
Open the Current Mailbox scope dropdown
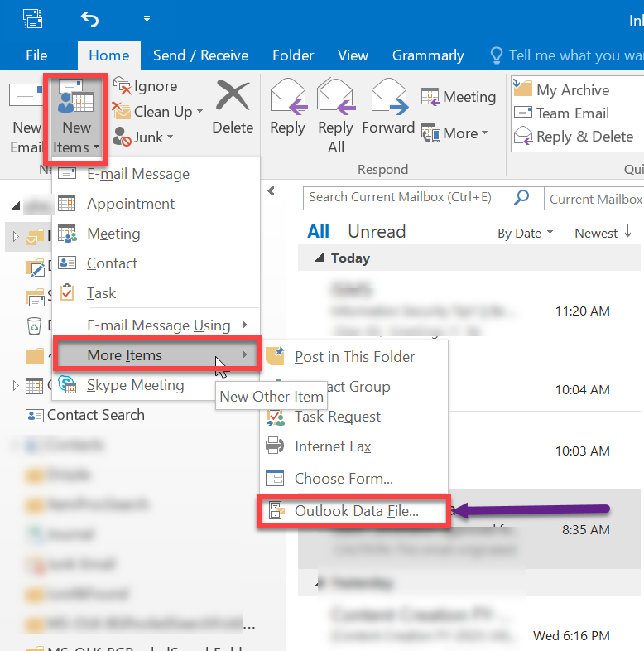(595, 199)
